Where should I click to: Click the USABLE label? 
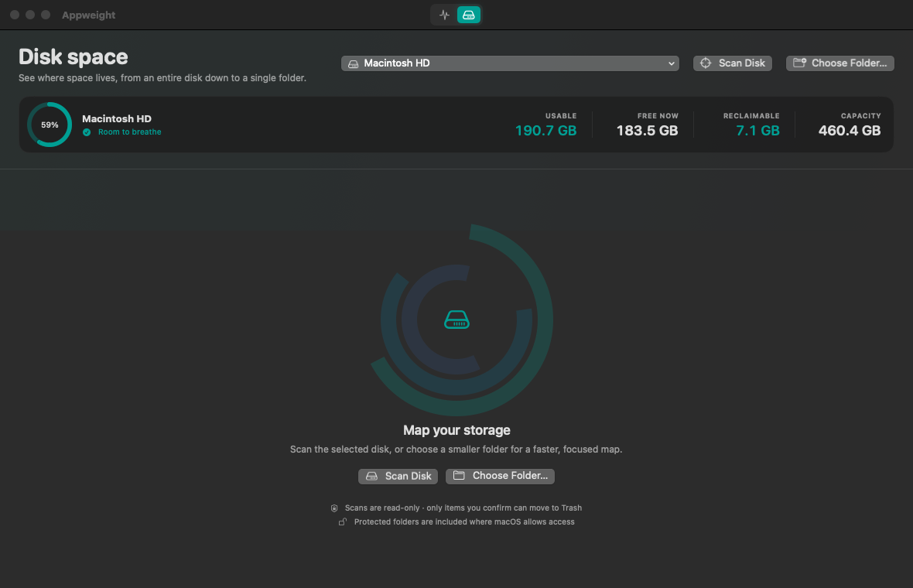click(x=561, y=116)
